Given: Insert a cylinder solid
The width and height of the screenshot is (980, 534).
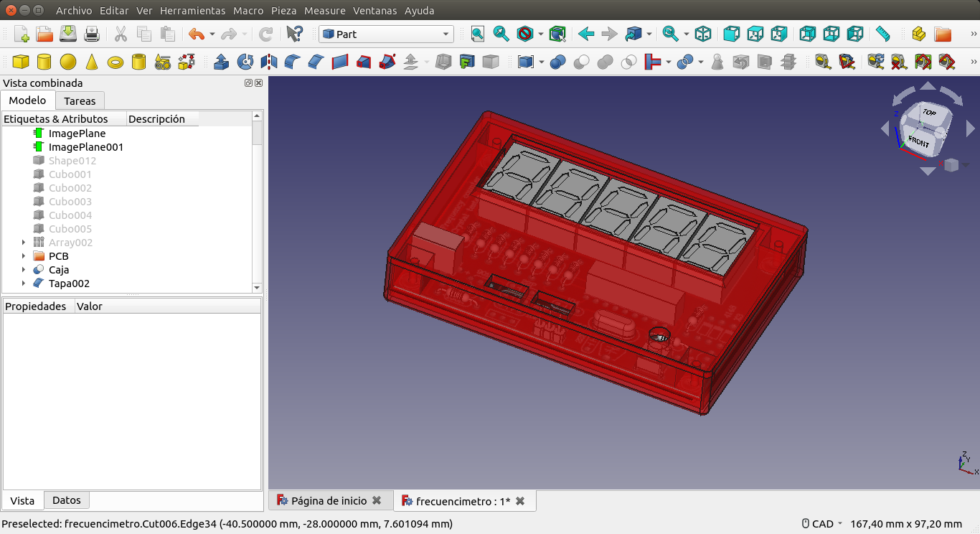Looking at the screenshot, I should 44,62.
